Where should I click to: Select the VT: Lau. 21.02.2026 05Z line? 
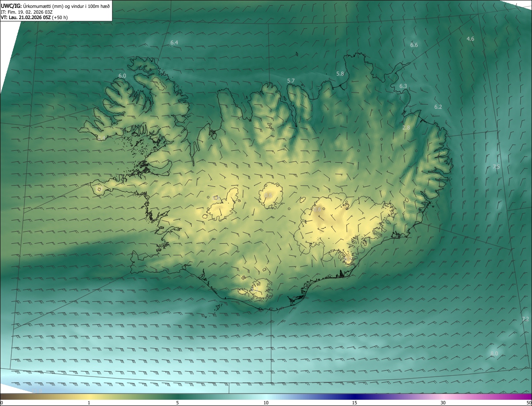tap(34, 17)
